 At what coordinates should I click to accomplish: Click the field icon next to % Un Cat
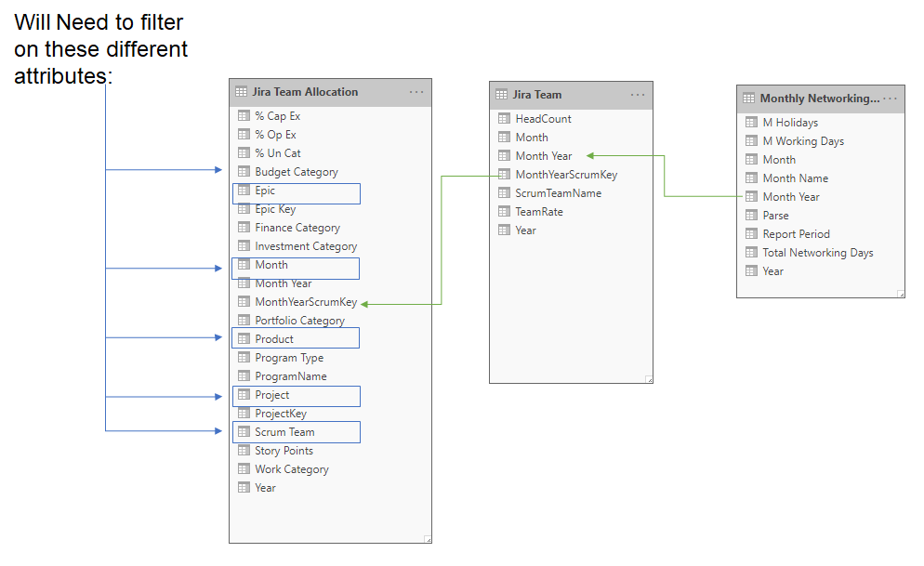pyautogui.click(x=244, y=152)
